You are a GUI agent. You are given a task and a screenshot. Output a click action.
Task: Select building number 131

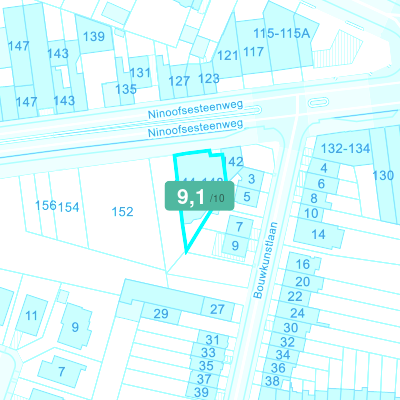[x=140, y=72]
